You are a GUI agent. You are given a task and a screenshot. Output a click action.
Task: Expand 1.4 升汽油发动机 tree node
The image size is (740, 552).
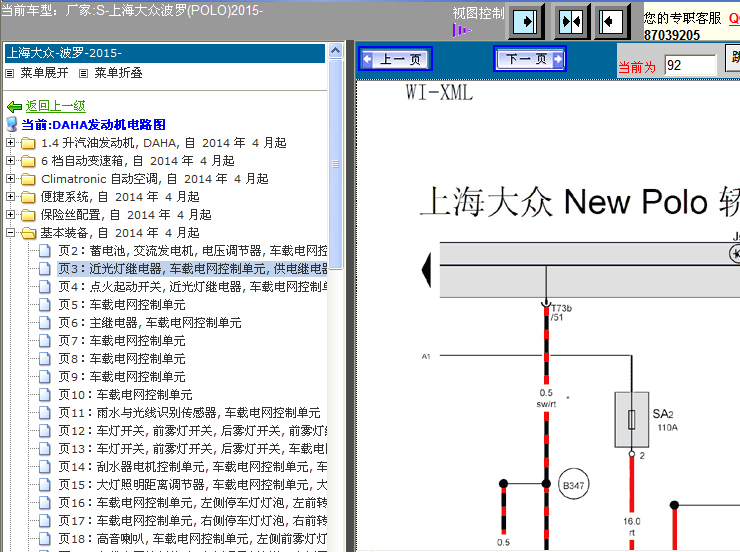coord(10,142)
